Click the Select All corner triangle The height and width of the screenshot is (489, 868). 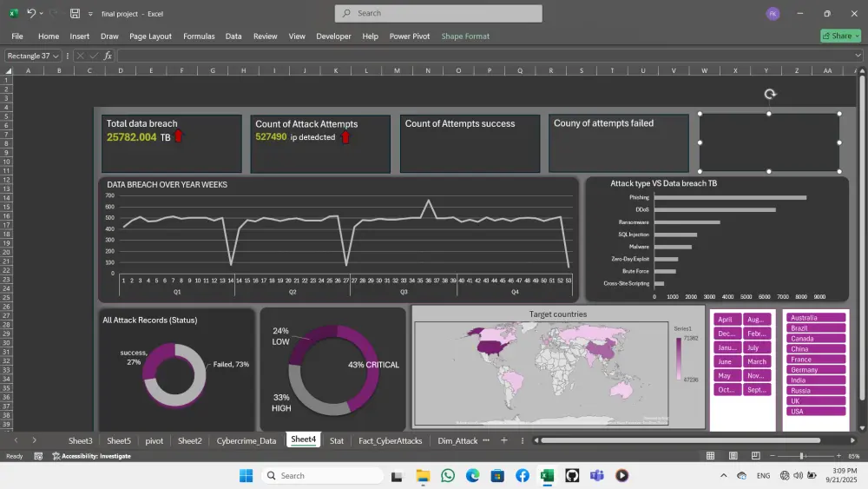point(9,70)
